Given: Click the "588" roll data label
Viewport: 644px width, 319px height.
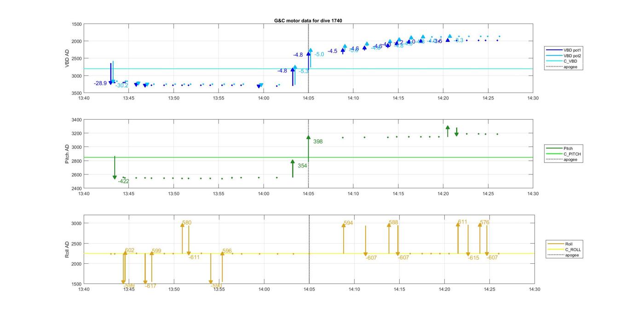Looking at the screenshot, I should pyautogui.click(x=393, y=222).
